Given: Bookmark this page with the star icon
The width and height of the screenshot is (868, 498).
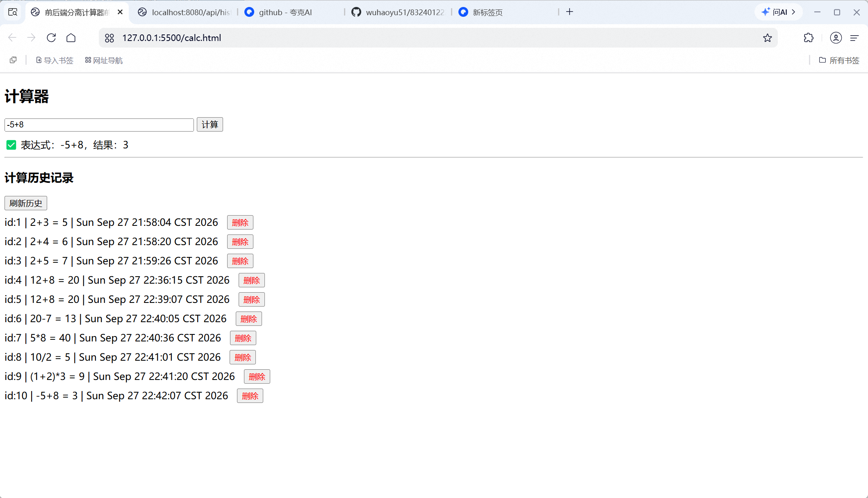Looking at the screenshot, I should (768, 38).
